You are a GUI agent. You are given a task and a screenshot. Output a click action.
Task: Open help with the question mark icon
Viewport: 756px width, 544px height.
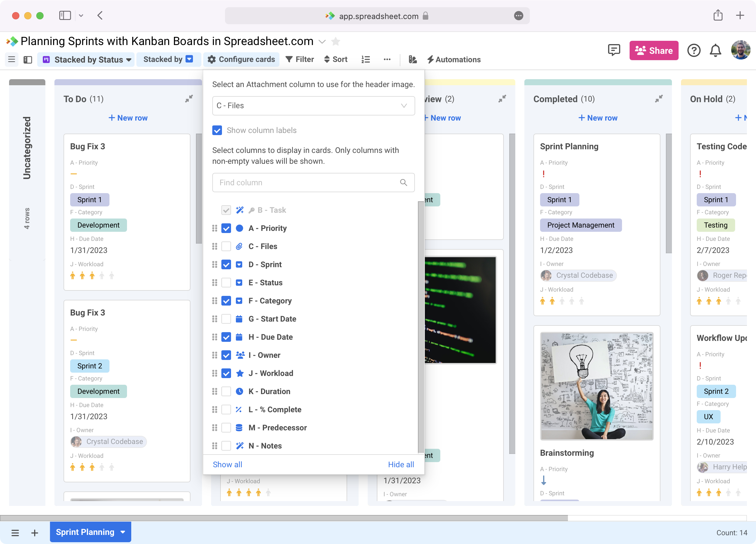(x=694, y=50)
